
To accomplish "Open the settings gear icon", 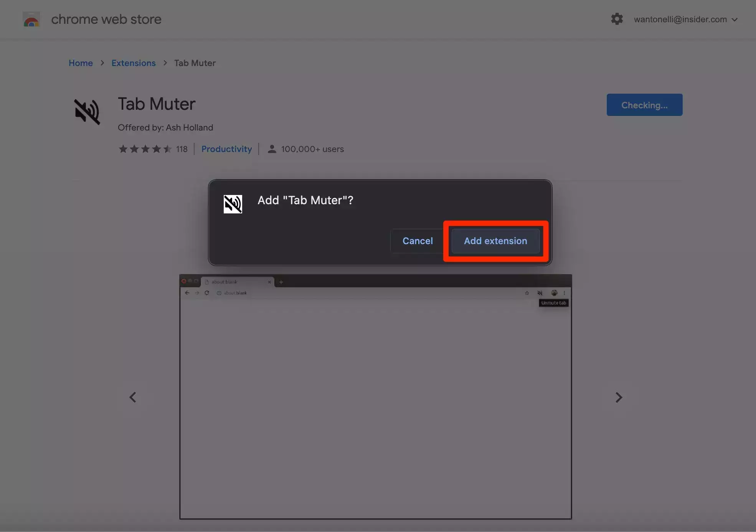I will coord(617,19).
